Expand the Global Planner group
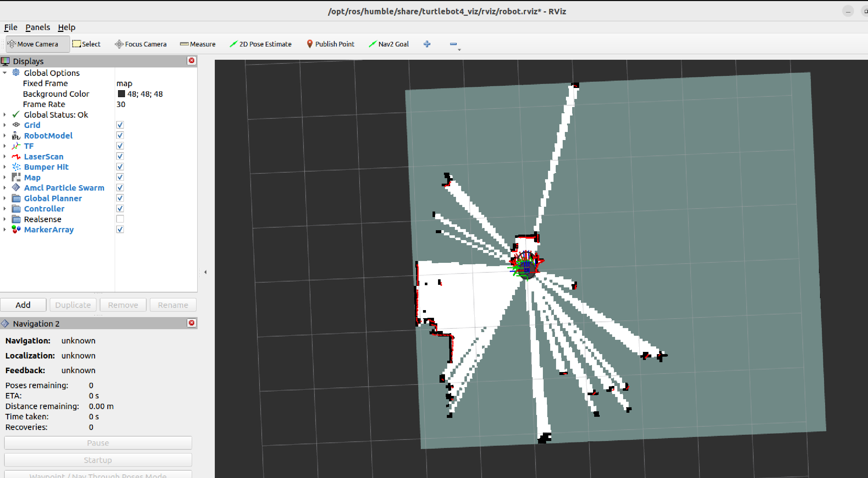This screenshot has height=478, width=868. (x=5, y=198)
